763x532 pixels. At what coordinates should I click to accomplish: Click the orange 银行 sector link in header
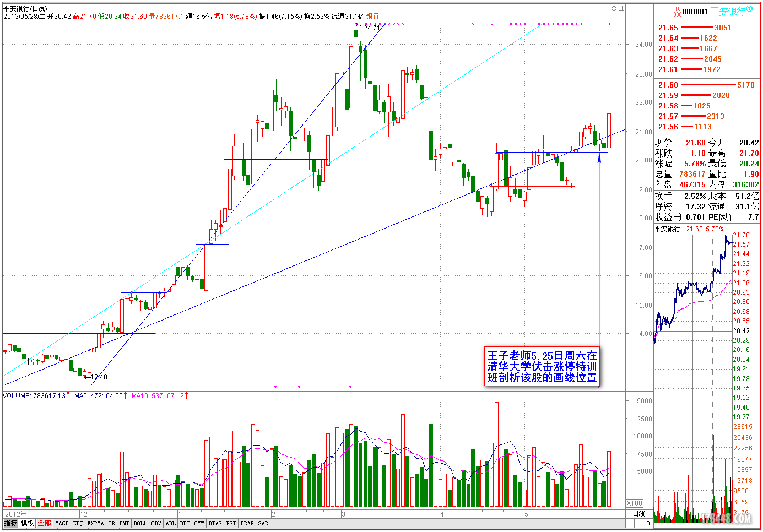coord(373,17)
